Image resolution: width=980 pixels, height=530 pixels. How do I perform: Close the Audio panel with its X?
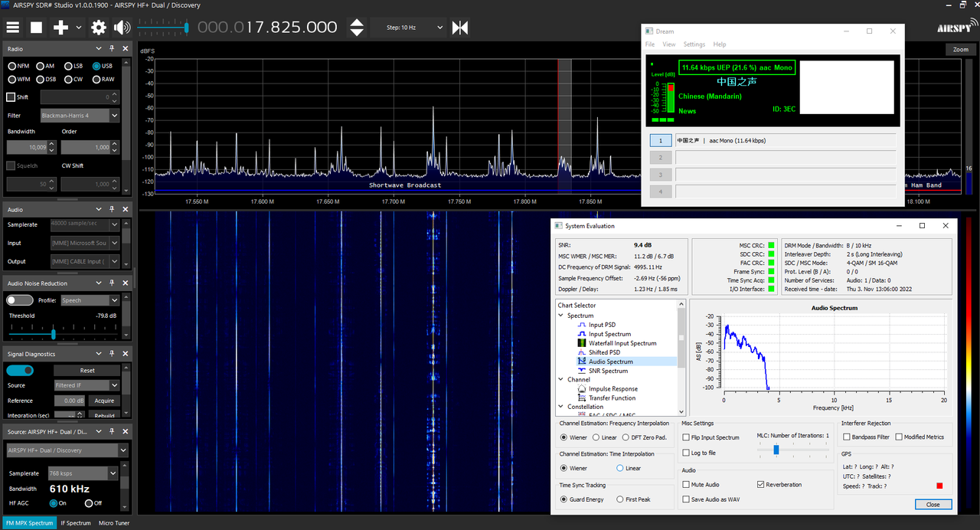coord(124,209)
